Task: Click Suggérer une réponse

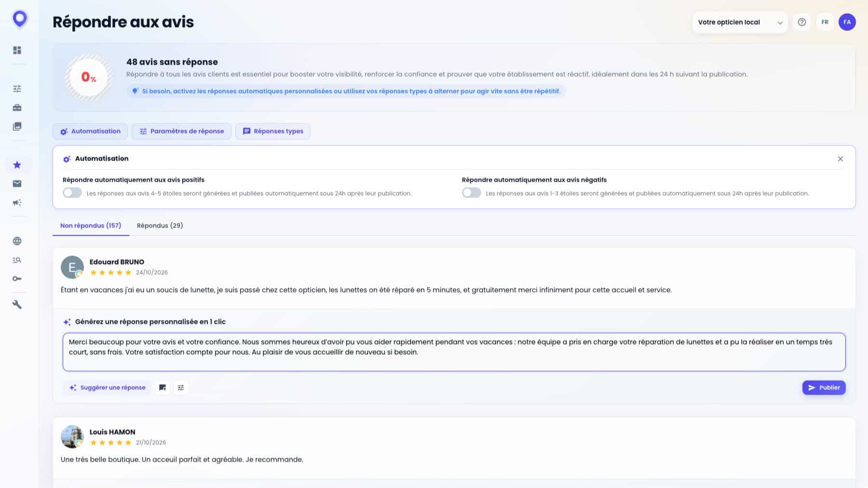Action: coord(108,388)
